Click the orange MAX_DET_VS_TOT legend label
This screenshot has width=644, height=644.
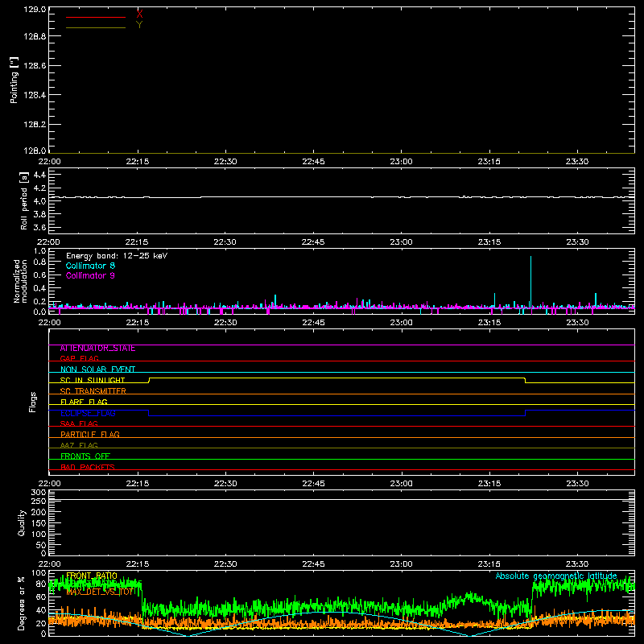100,592
